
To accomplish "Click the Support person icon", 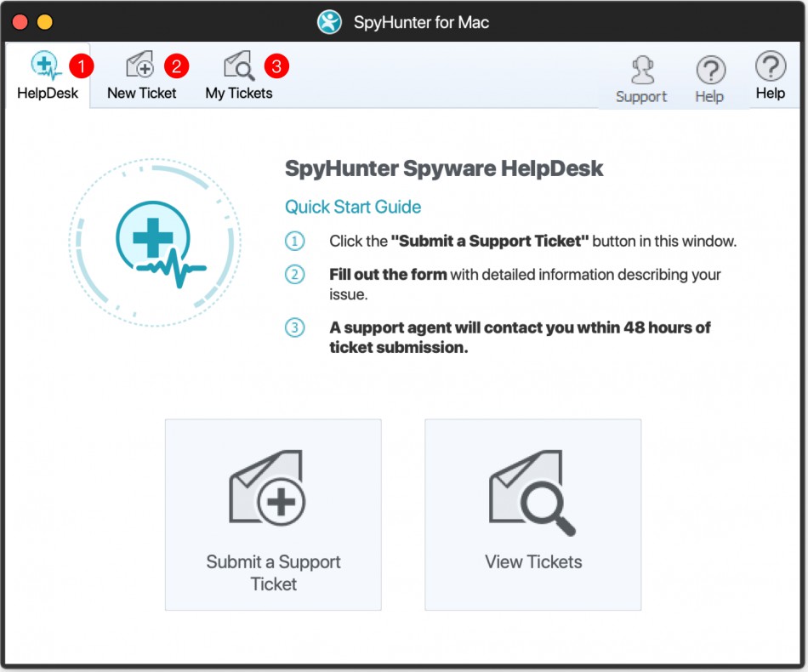I will (x=642, y=71).
